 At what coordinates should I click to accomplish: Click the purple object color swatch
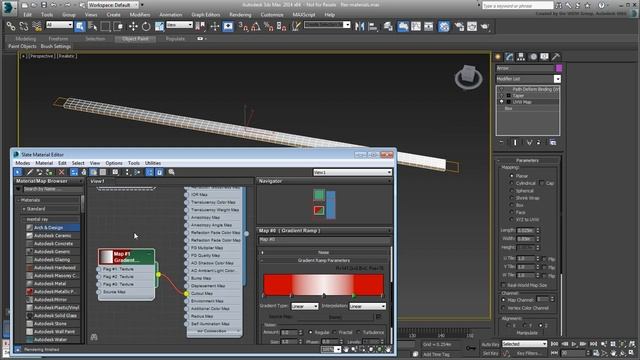559,68
